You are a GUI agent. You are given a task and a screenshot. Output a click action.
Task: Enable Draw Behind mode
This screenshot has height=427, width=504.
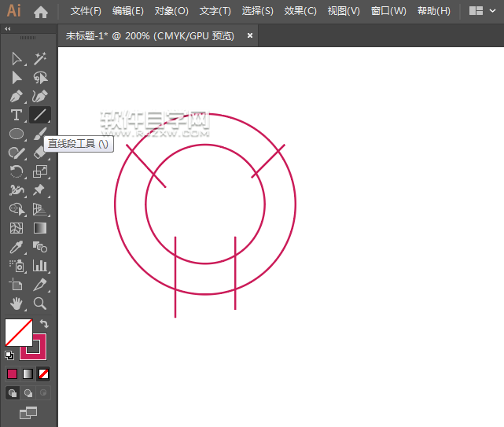coord(28,392)
